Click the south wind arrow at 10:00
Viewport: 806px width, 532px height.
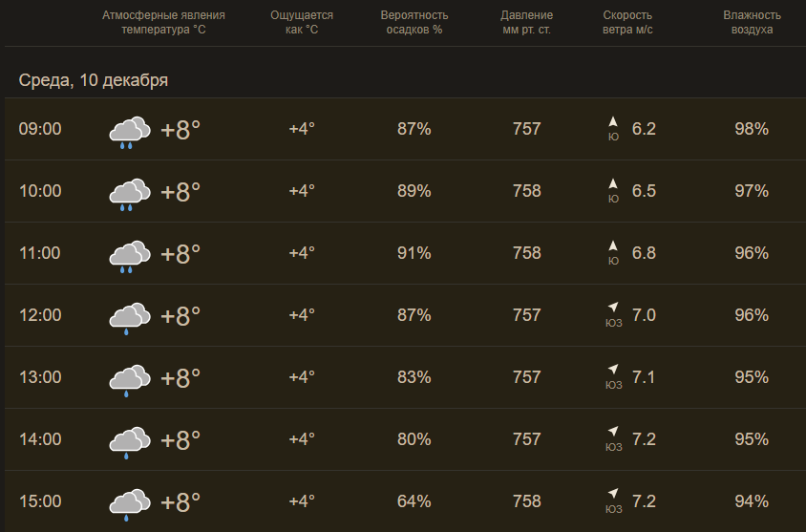pyautogui.click(x=613, y=184)
